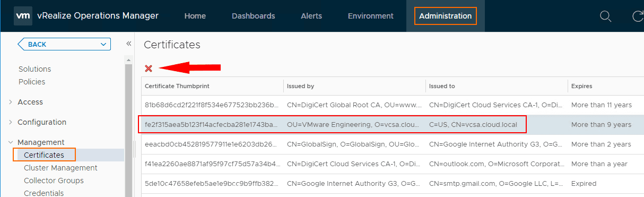Open the Home tab
Screen dimensions: 644x197
pyautogui.click(x=195, y=16)
